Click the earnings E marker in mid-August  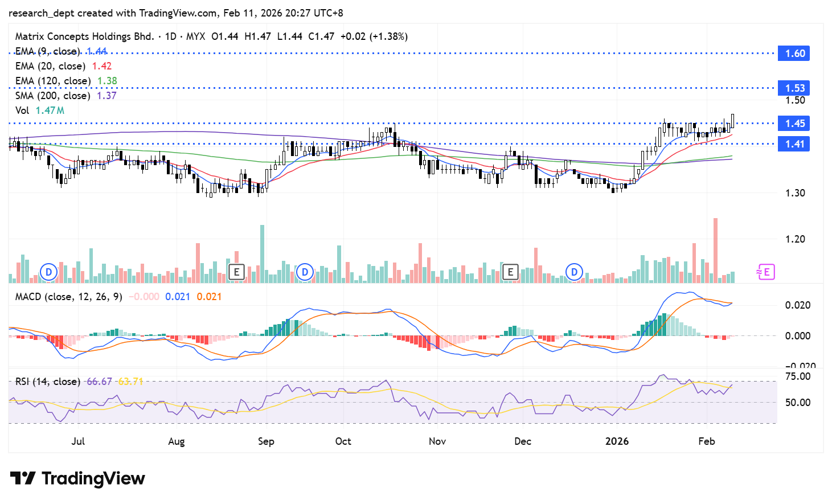click(x=236, y=272)
